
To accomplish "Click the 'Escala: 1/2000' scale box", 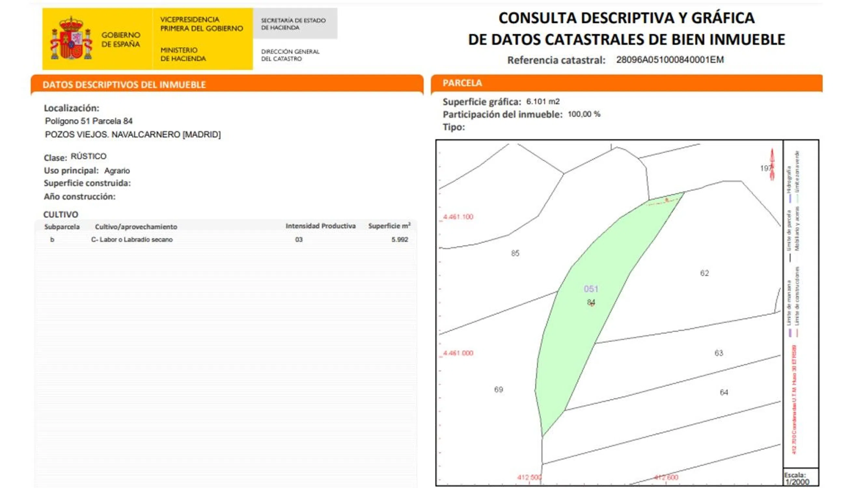I will pos(801,477).
